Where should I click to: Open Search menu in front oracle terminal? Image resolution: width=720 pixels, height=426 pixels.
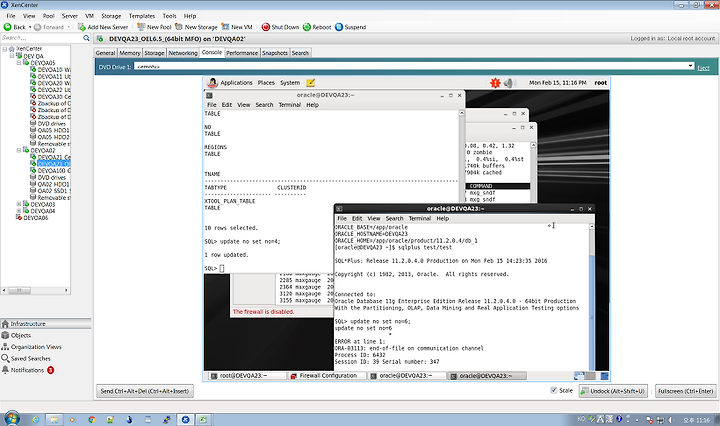click(x=394, y=219)
